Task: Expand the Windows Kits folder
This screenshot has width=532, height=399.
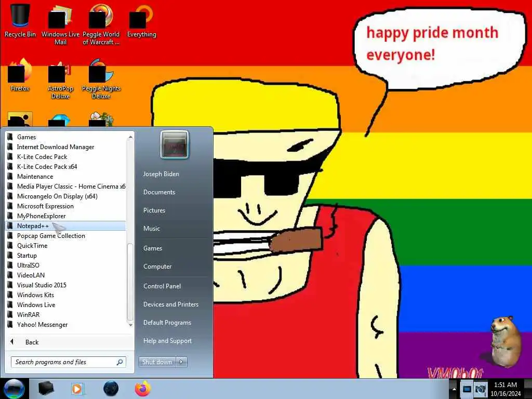Action: (x=65, y=295)
